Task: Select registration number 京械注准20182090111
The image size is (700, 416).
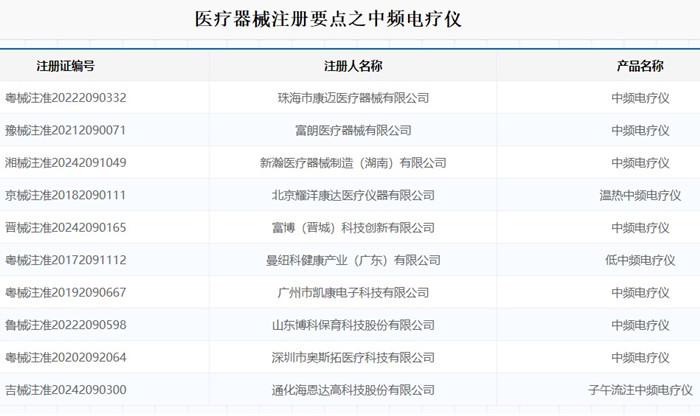Action: (65, 195)
